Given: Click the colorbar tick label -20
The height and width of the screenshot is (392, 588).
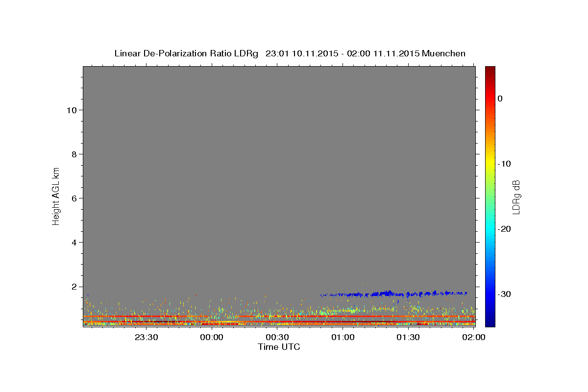Looking at the screenshot, I should (x=504, y=229).
